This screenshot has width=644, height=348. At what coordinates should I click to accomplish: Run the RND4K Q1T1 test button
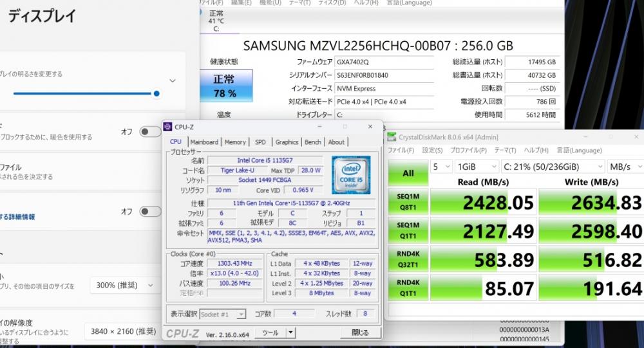click(408, 288)
